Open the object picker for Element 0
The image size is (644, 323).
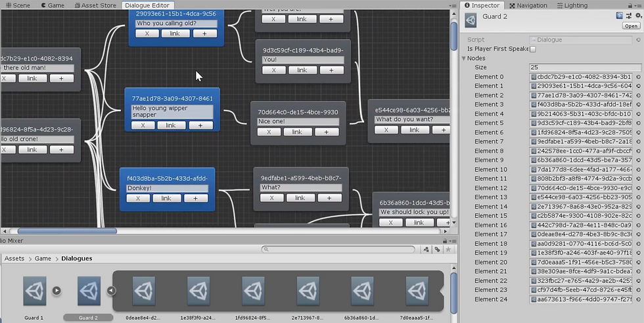638,77
